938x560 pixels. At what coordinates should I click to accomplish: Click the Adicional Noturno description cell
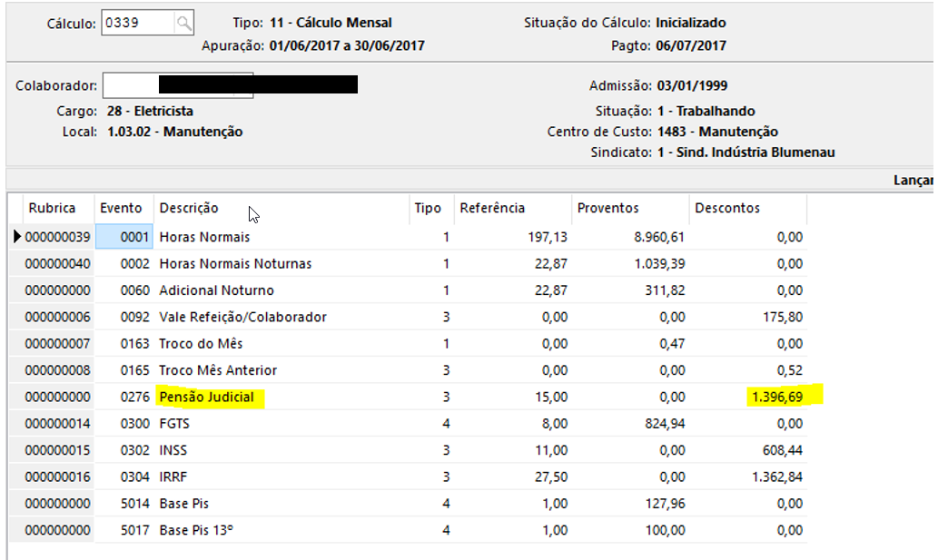pyautogui.click(x=216, y=290)
